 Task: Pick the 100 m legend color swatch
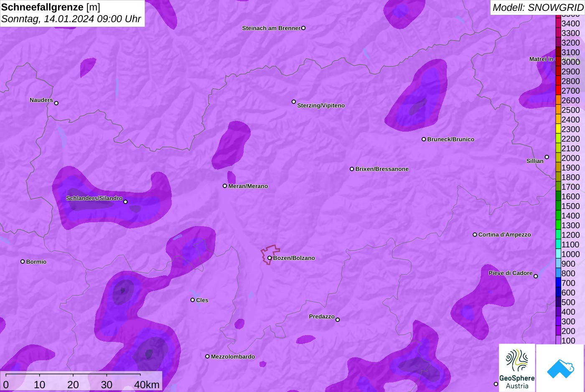click(x=558, y=341)
